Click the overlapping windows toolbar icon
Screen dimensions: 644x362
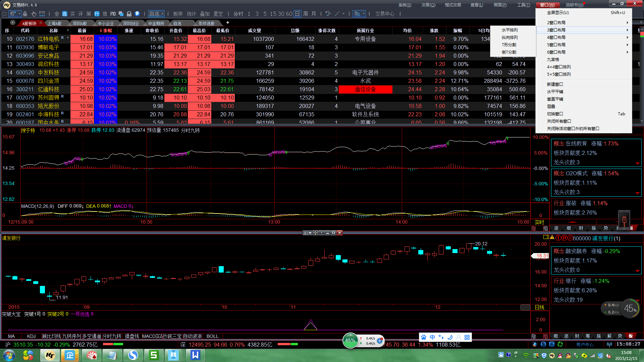pyautogui.click(x=121, y=14)
